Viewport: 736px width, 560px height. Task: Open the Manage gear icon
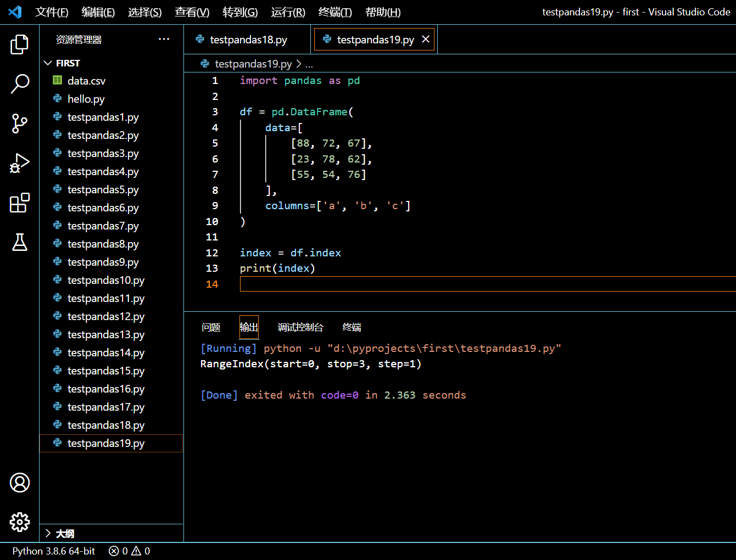(x=20, y=522)
